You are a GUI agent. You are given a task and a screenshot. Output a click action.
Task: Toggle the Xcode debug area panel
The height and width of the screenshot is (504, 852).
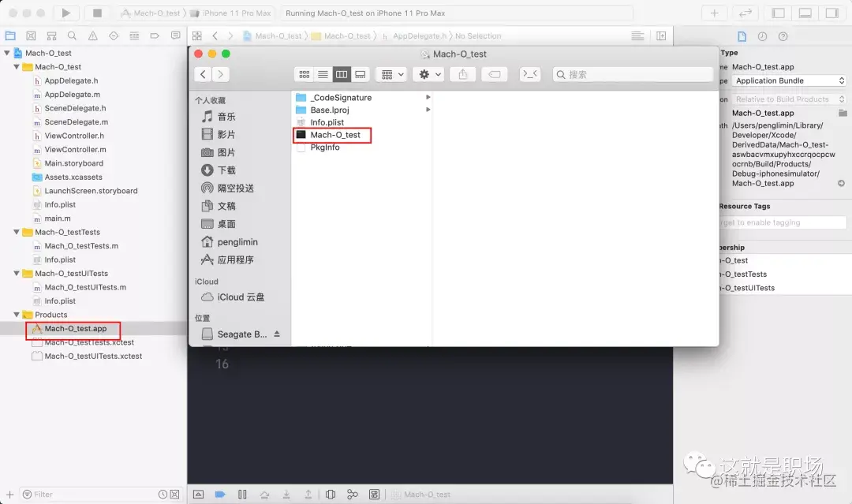[805, 13]
